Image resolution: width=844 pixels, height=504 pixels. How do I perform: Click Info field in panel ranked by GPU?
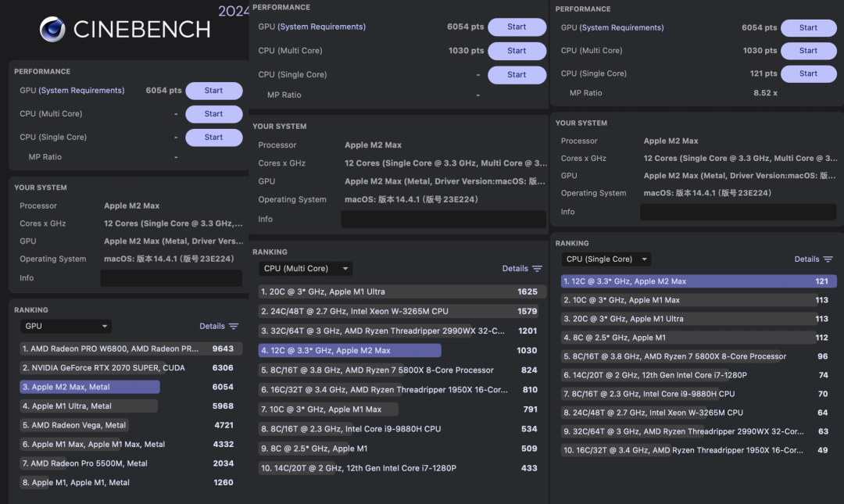171,278
